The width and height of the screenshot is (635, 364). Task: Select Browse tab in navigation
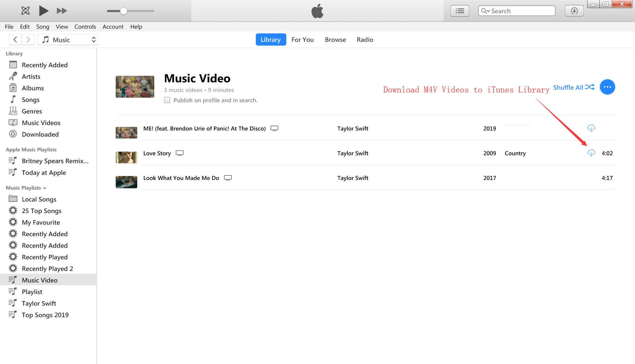[x=336, y=39]
